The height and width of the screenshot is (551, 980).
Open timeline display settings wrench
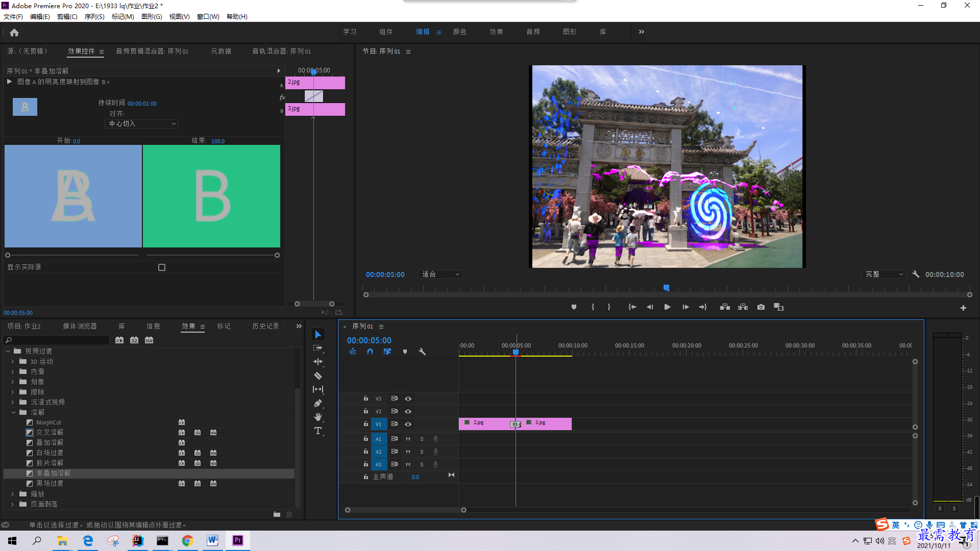[x=422, y=352]
